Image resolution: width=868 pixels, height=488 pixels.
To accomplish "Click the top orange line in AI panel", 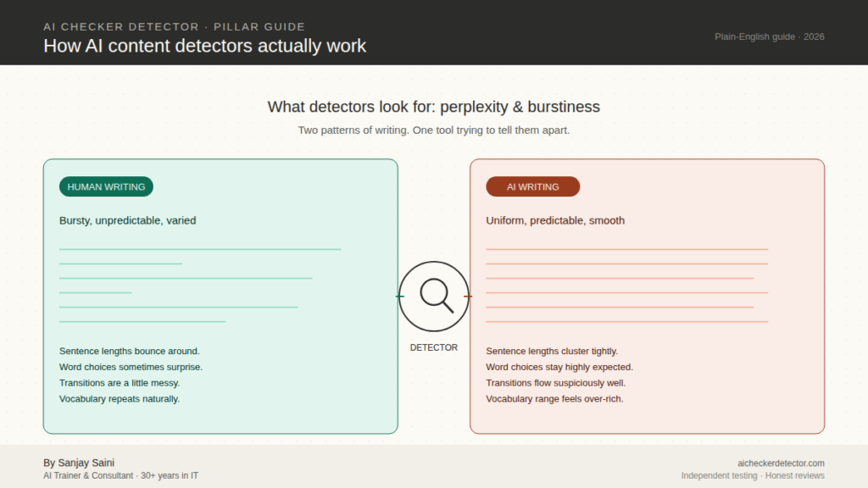I will 626,249.
